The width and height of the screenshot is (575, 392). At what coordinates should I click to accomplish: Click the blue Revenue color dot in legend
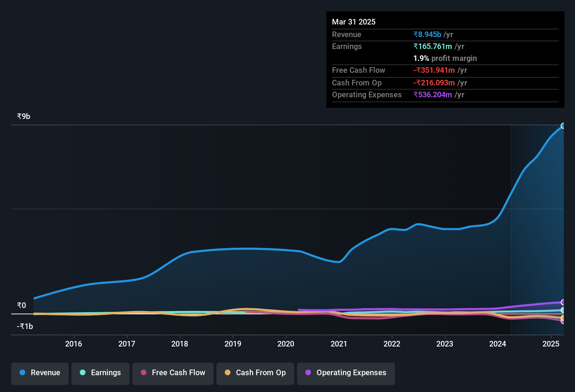[22, 372]
